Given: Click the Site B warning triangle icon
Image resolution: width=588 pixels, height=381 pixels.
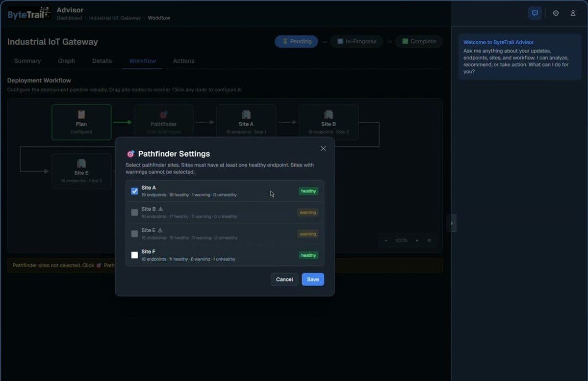Looking at the screenshot, I should pyautogui.click(x=160, y=209).
